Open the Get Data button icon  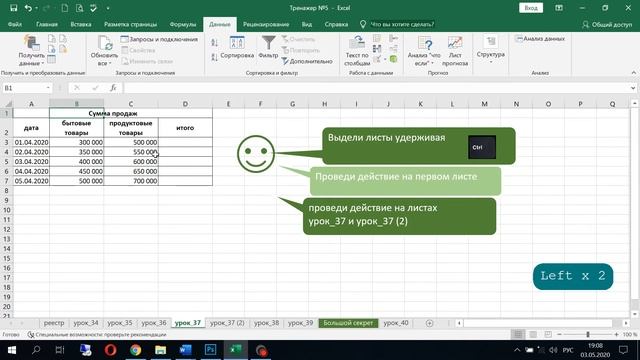31,43
